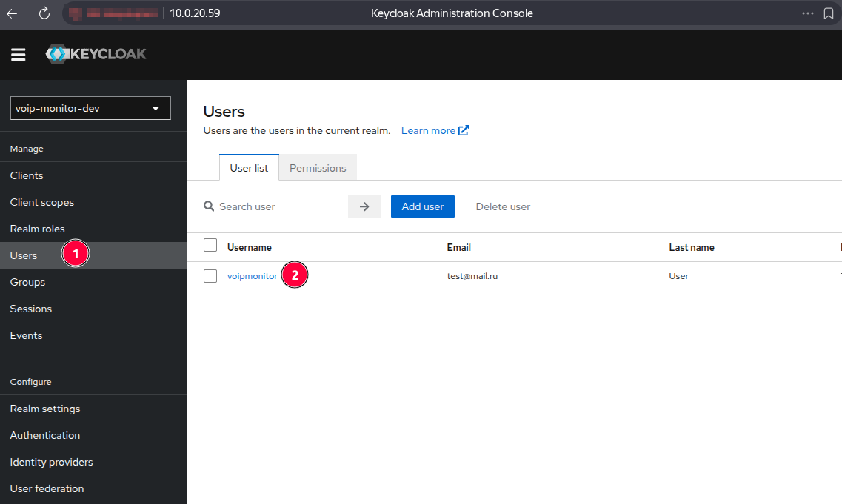
Task: Open the voipmonitor user link
Action: coord(252,276)
